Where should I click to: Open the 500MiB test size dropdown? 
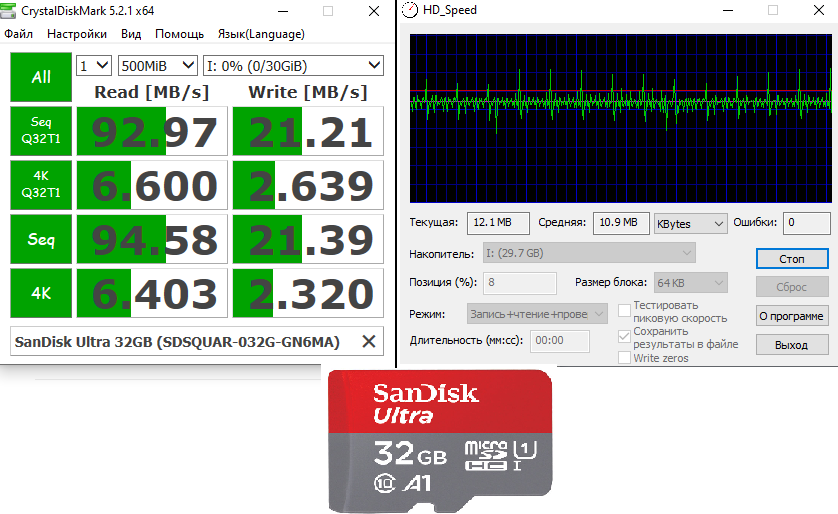coord(157,66)
